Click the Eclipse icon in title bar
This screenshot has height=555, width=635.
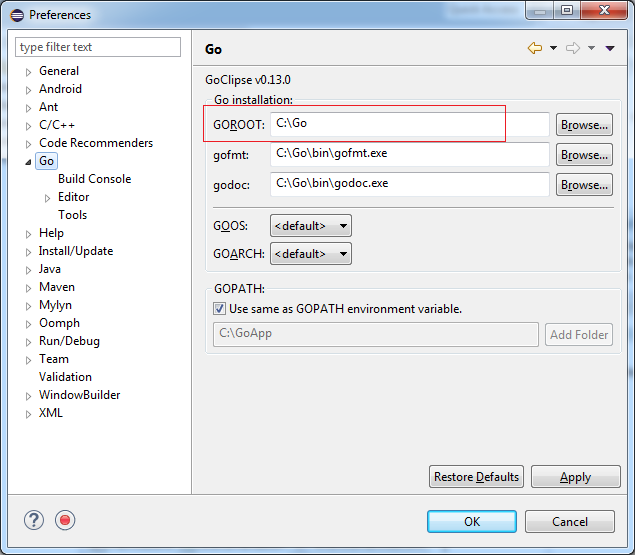pos(17,15)
